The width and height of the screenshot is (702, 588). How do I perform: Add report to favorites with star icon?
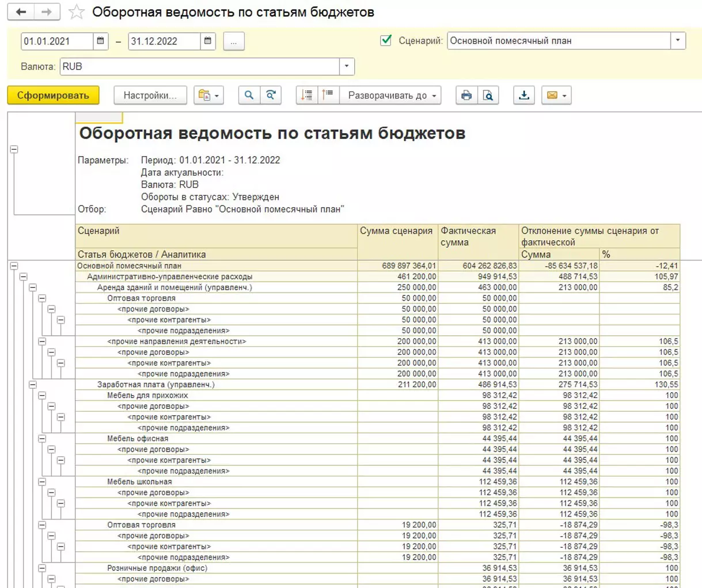click(76, 12)
